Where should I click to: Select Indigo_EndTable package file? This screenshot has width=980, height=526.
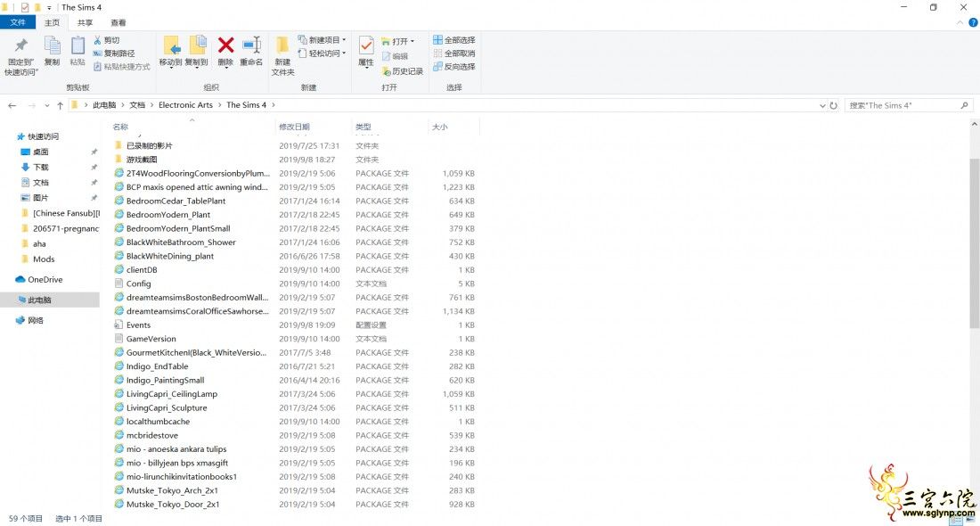(x=158, y=366)
